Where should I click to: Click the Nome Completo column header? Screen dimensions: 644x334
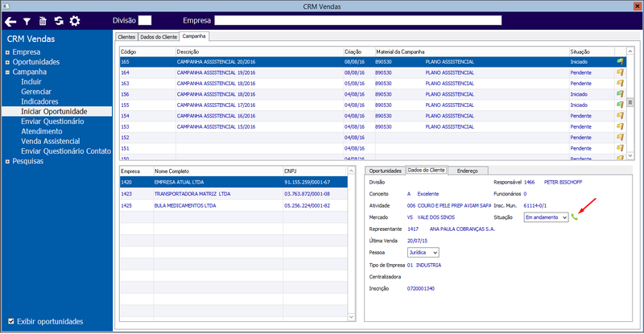pyautogui.click(x=218, y=171)
